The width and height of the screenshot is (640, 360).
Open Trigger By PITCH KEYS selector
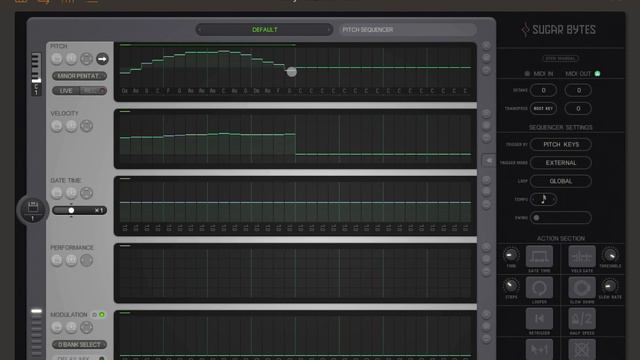pos(561,144)
